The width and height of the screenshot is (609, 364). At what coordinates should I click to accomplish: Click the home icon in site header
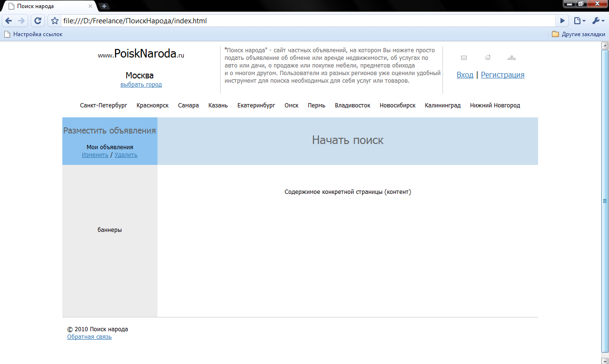pos(488,58)
